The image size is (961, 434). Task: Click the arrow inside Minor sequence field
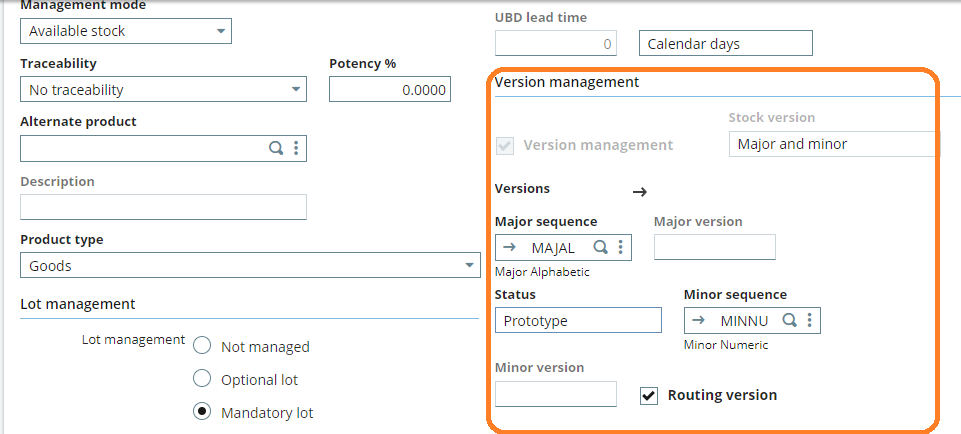[x=698, y=321]
